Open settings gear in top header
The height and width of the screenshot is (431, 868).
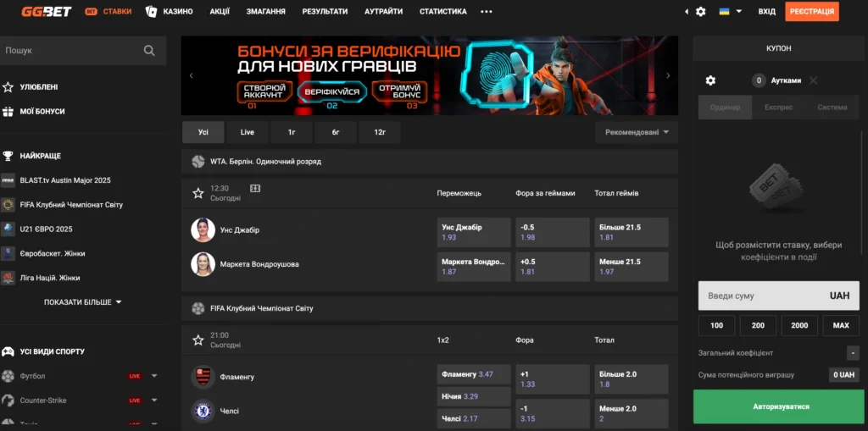(701, 12)
